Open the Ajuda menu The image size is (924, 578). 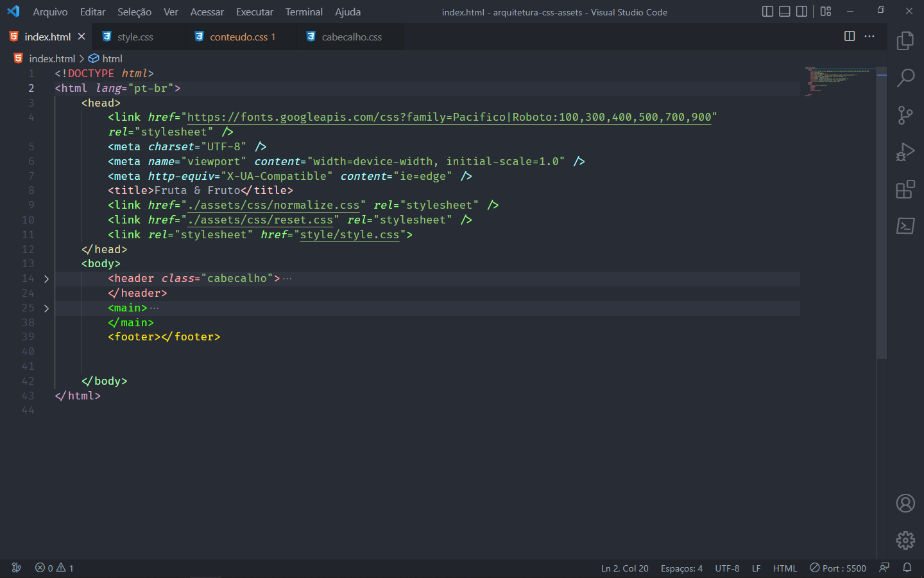pyautogui.click(x=348, y=12)
